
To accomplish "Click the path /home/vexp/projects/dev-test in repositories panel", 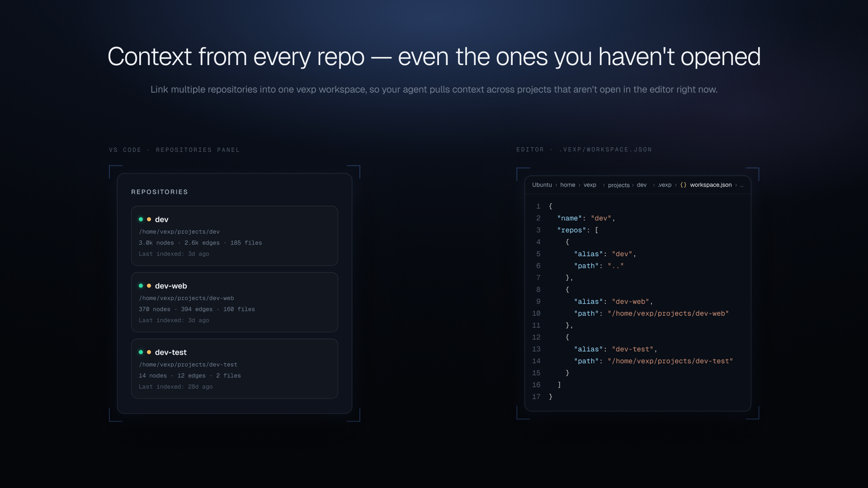I will (x=188, y=365).
